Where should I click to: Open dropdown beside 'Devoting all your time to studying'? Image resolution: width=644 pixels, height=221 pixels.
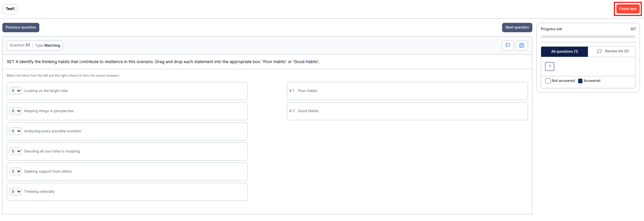coord(15,151)
